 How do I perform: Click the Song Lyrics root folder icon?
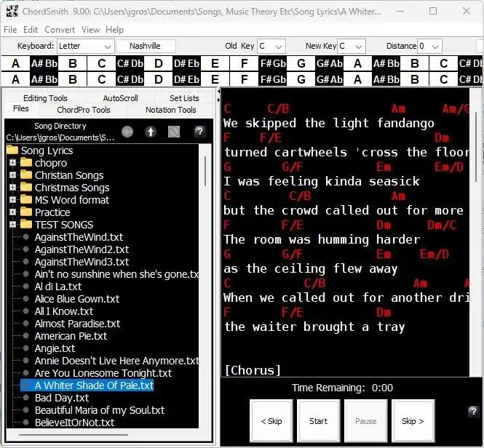[12, 151]
